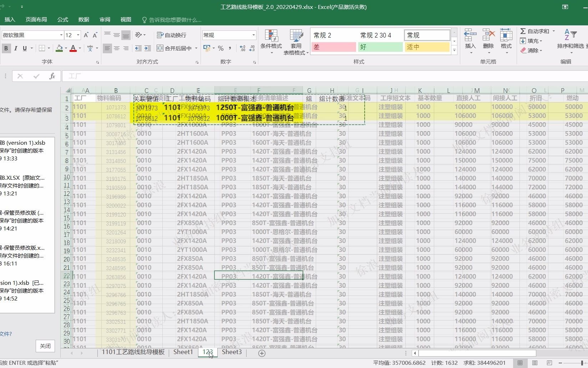Open Format as Table (套用表格格式)
This screenshot has width=588, height=368.
point(296,42)
